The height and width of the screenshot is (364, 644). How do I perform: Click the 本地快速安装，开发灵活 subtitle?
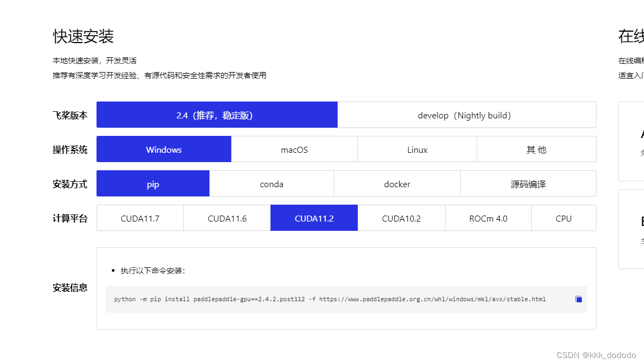[94, 61]
